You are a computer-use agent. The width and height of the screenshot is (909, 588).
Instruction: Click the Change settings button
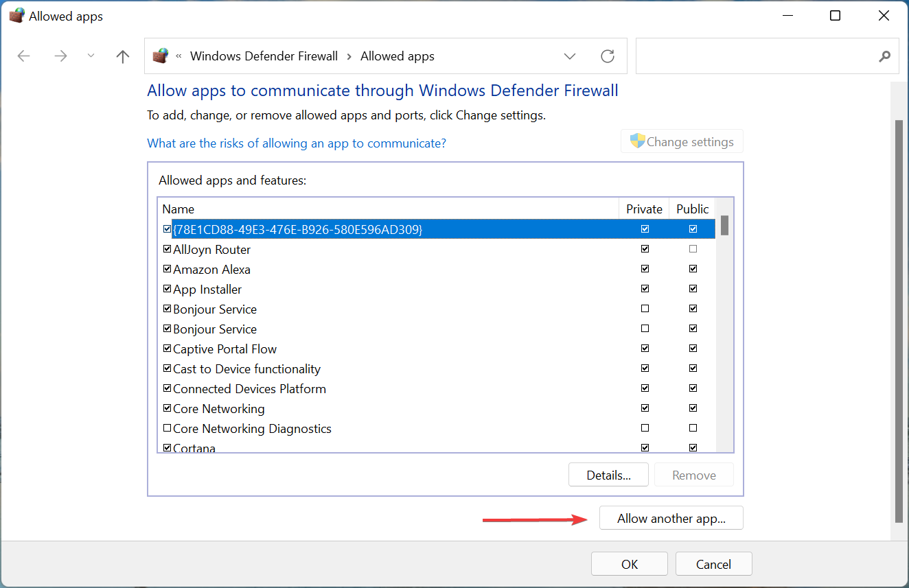pyautogui.click(x=682, y=141)
